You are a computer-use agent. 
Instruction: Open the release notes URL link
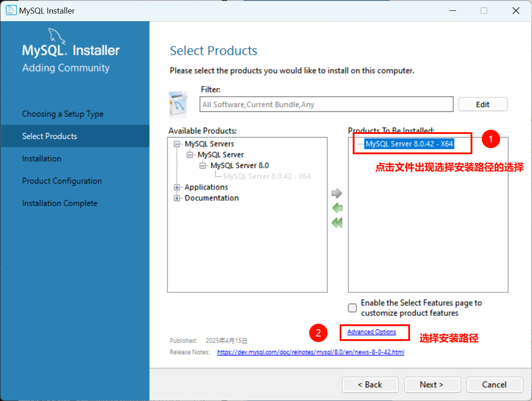(x=310, y=352)
